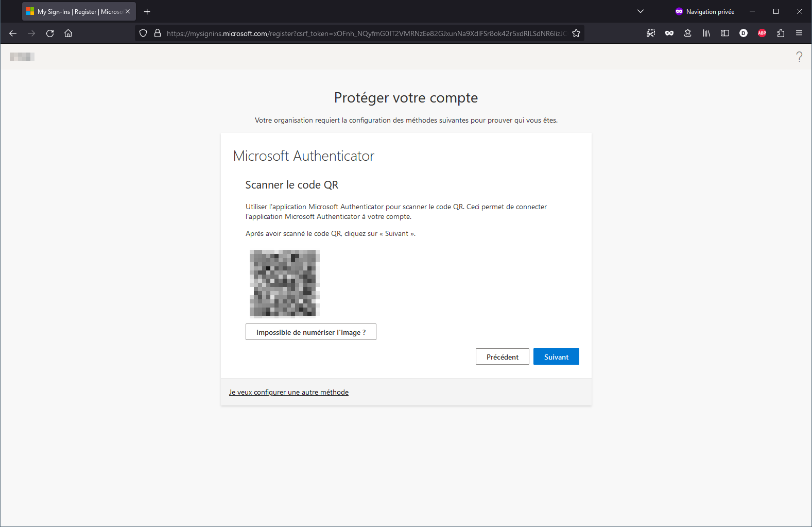Reload the current page
Screen dimensions: 812x527
point(50,33)
